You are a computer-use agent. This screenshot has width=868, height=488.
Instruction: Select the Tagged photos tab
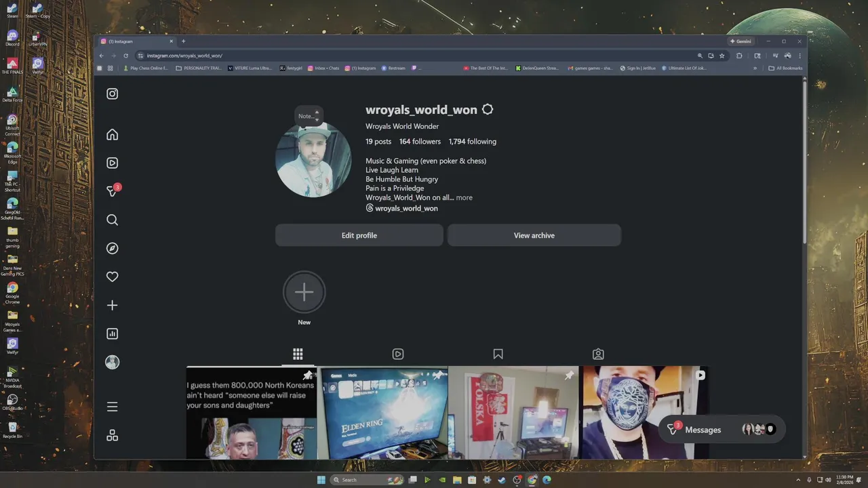pyautogui.click(x=598, y=354)
